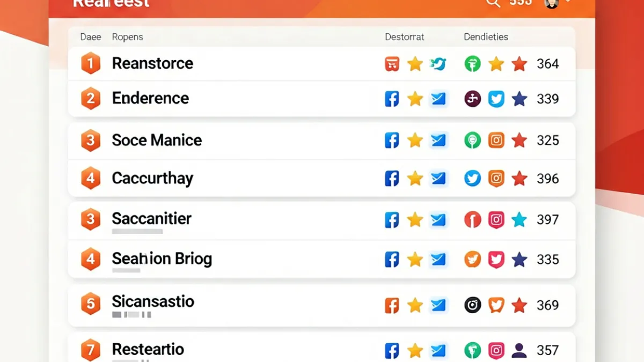Click the Ropens column header
This screenshot has height=362, width=644.
pos(127,37)
